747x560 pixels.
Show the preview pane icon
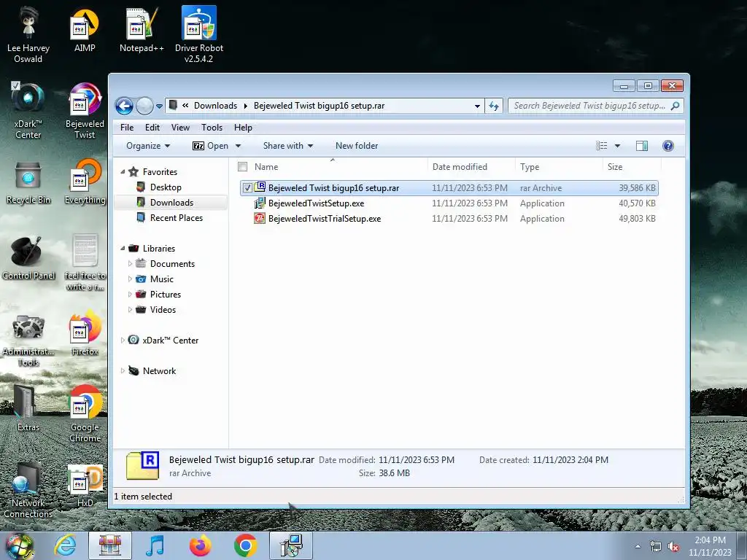tap(642, 146)
